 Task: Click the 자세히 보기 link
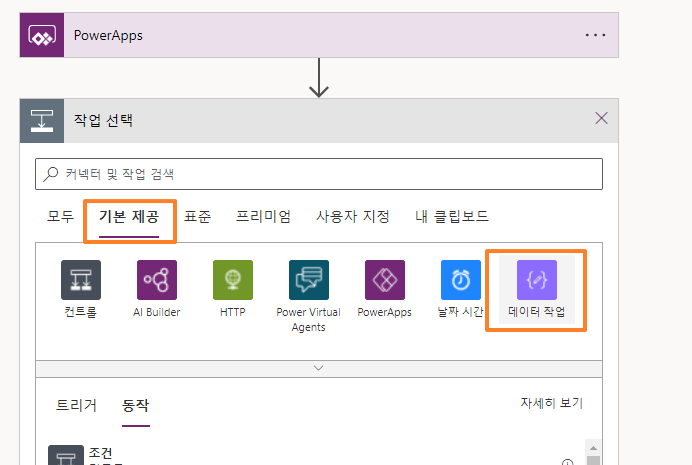551,403
